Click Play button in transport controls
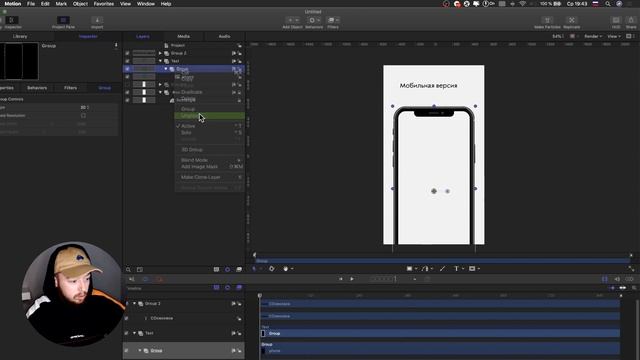640x360 pixels. point(352,279)
